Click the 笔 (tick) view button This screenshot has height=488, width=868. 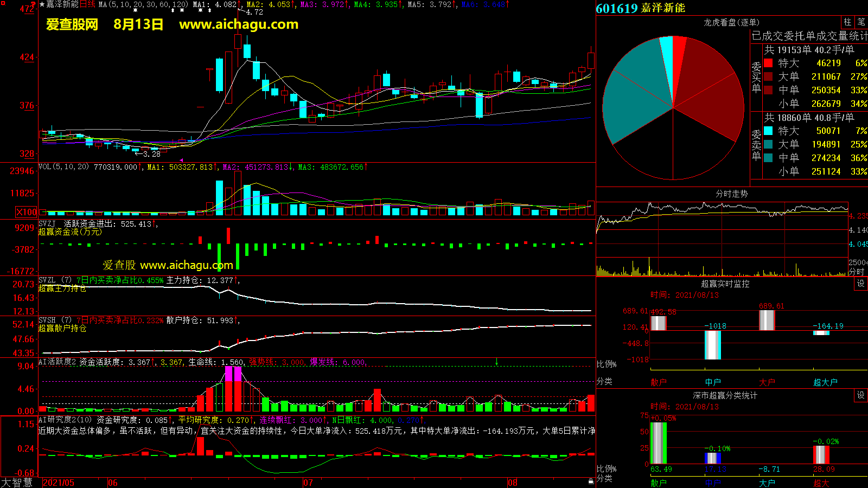coord(861,22)
